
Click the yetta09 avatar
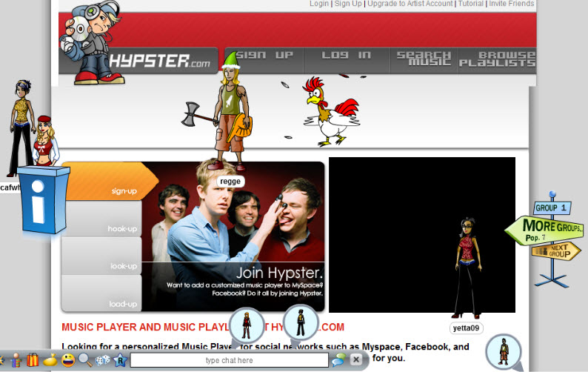467,268
